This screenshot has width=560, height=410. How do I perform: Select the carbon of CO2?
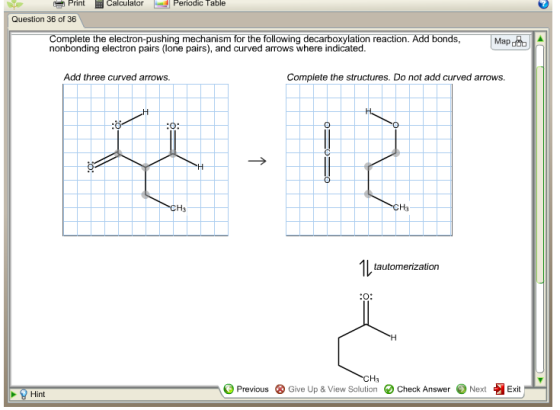click(327, 152)
